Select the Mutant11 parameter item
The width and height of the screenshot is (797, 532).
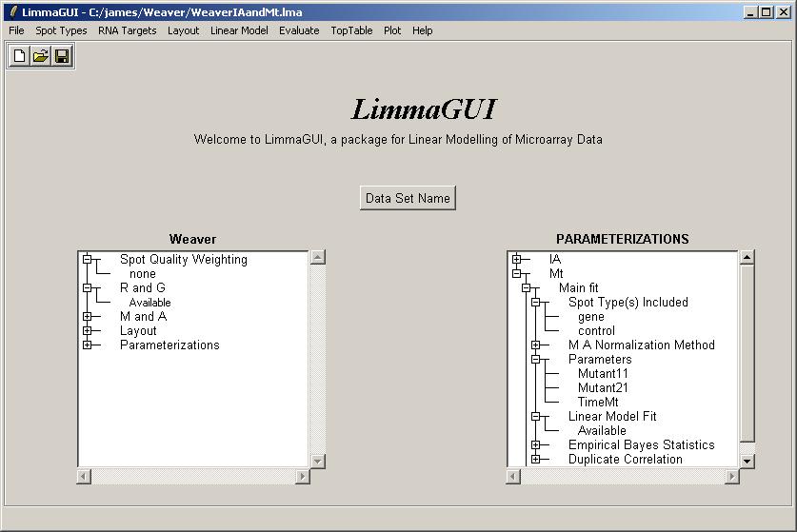click(603, 373)
